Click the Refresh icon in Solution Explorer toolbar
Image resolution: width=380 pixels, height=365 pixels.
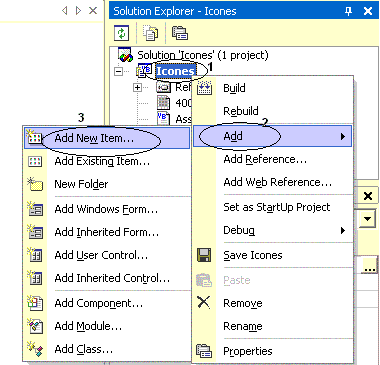[121, 33]
